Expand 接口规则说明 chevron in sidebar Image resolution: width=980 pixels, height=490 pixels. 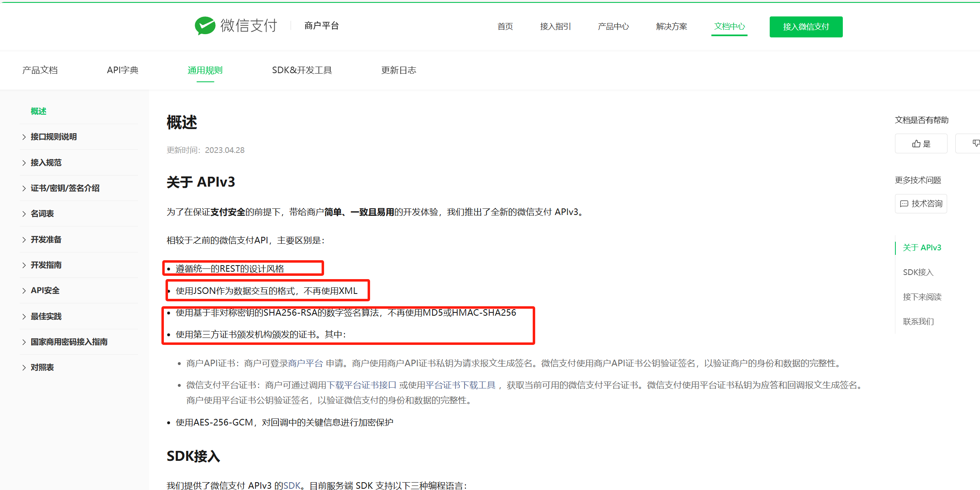click(x=24, y=137)
